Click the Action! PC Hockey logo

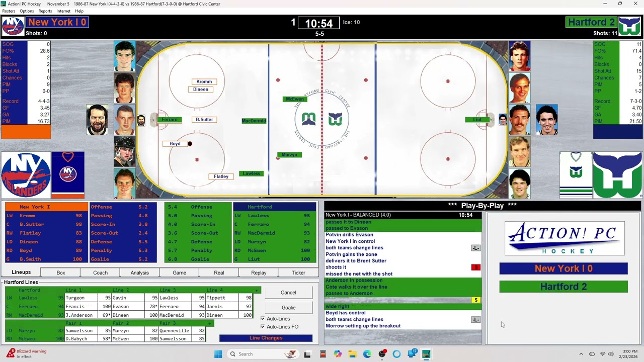tap(565, 238)
